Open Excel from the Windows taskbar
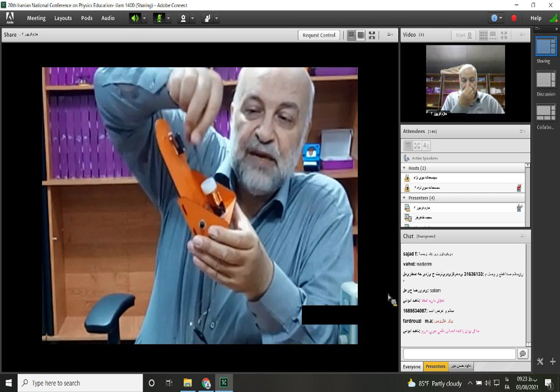Viewport: 560px width, 392px height. pos(224,383)
